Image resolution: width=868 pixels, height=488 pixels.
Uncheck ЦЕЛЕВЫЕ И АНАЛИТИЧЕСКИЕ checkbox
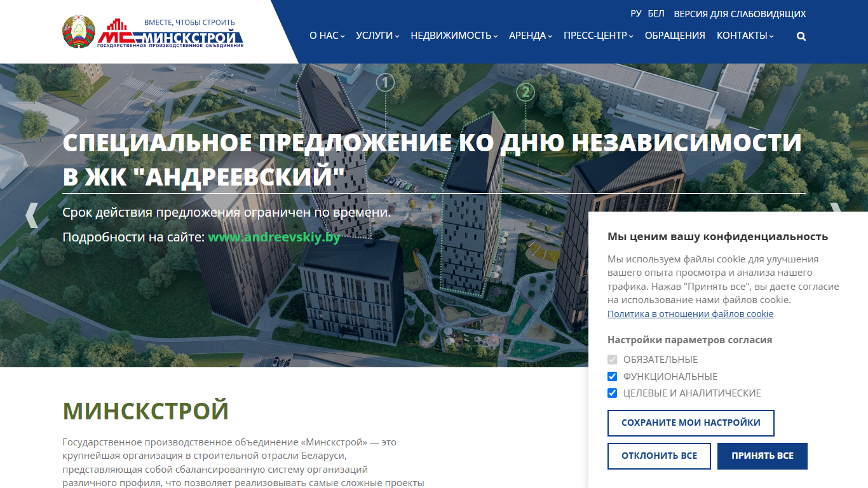tap(613, 393)
